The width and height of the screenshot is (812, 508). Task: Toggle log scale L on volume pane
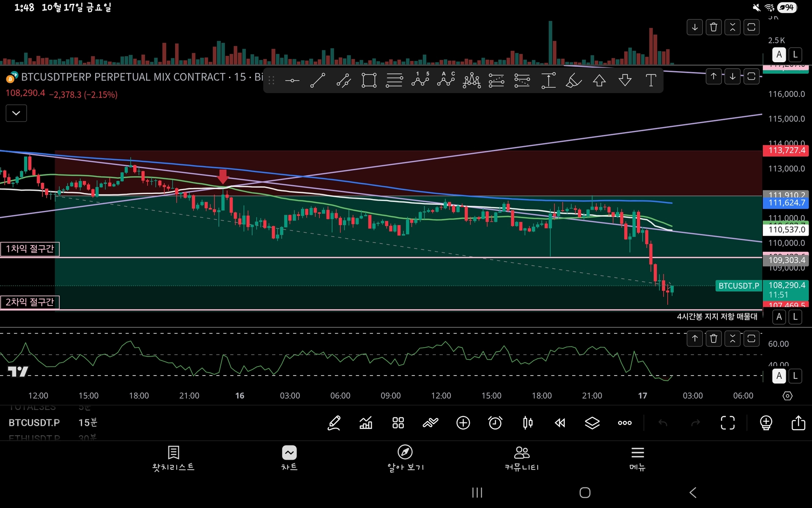[x=795, y=55]
